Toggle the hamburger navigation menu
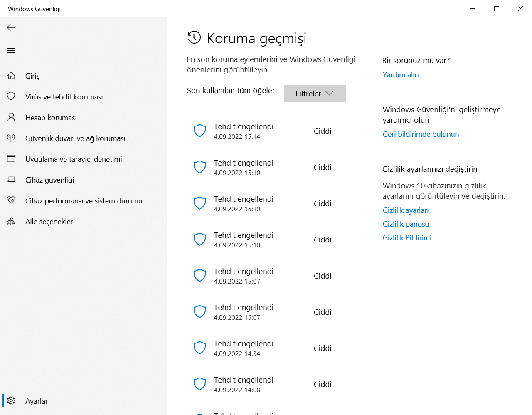Viewport: 532px width, 415px height. tap(11, 51)
